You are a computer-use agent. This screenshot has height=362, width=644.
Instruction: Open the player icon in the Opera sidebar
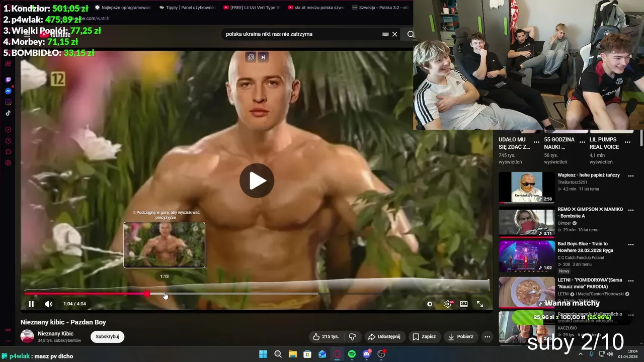[x=8, y=130]
